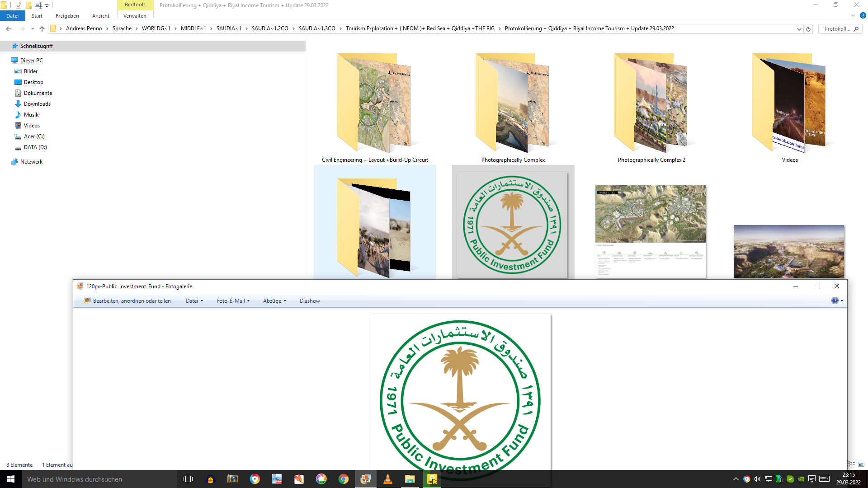Open the Windows Start menu
Image resolution: width=868 pixels, height=488 pixels.
click(x=11, y=479)
